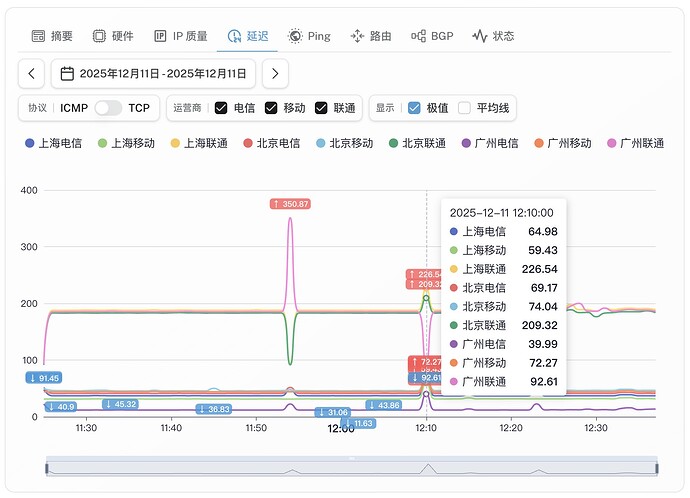Uncheck the 移动 carrier checkbox
Screen dimensions: 690x498
tap(271, 108)
